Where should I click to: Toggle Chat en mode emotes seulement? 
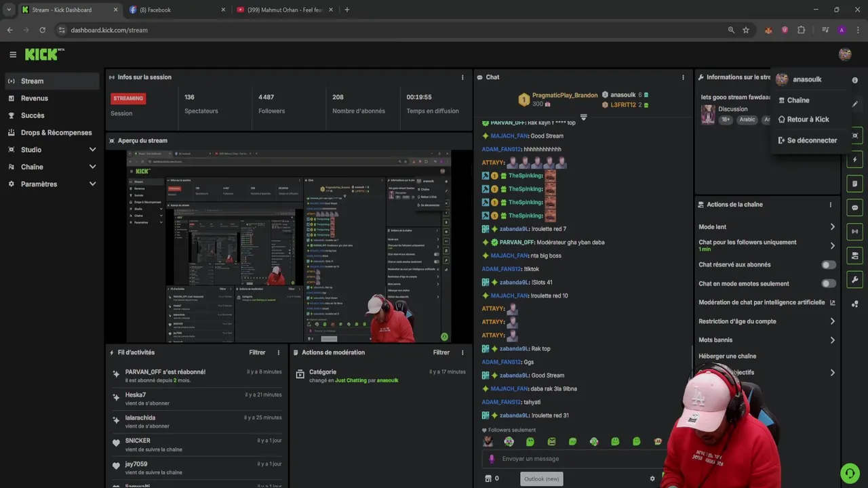coord(829,284)
